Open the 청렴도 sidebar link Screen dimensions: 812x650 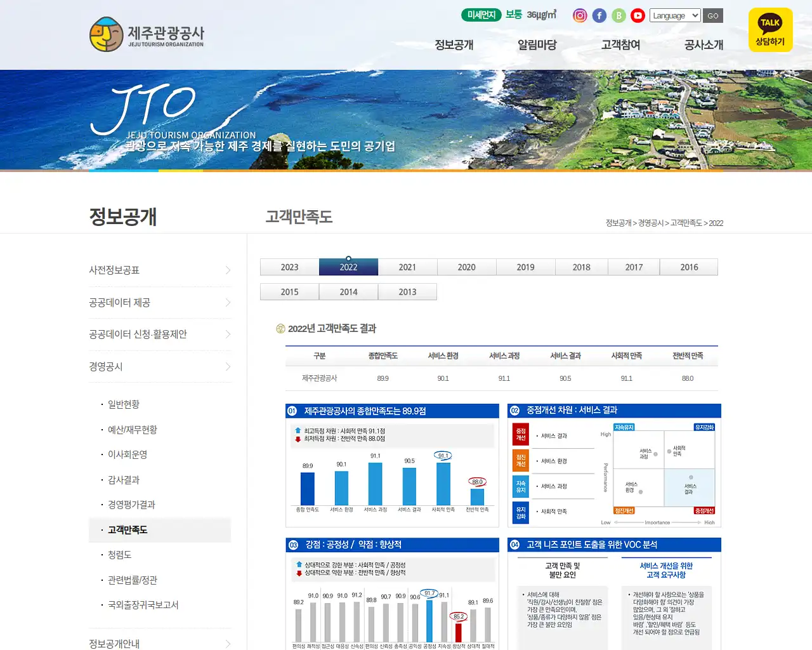point(119,554)
